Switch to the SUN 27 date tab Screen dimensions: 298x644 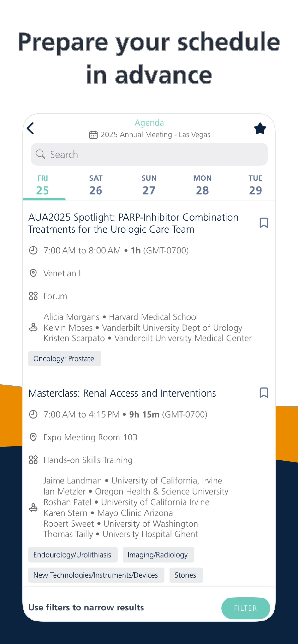click(149, 185)
